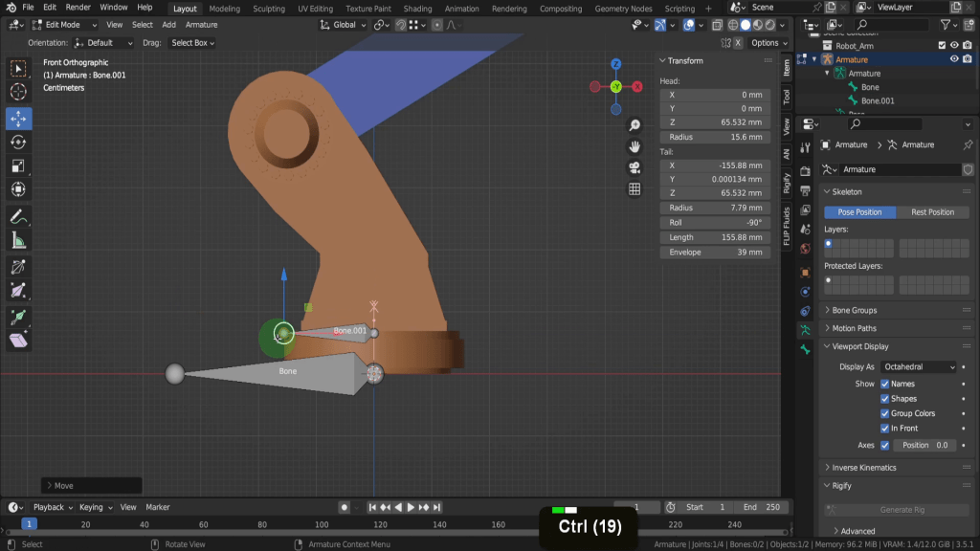Toggle camera view icon
980x551 pixels.
click(x=634, y=168)
